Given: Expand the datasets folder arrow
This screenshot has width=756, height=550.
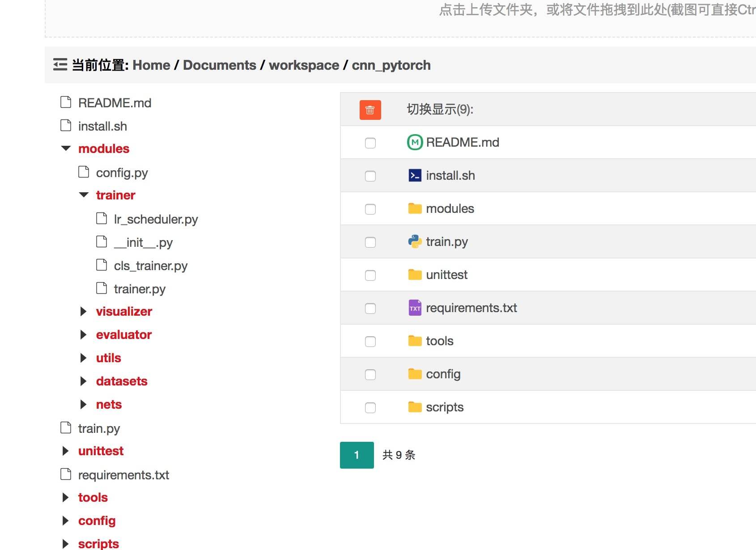Looking at the screenshot, I should (83, 381).
